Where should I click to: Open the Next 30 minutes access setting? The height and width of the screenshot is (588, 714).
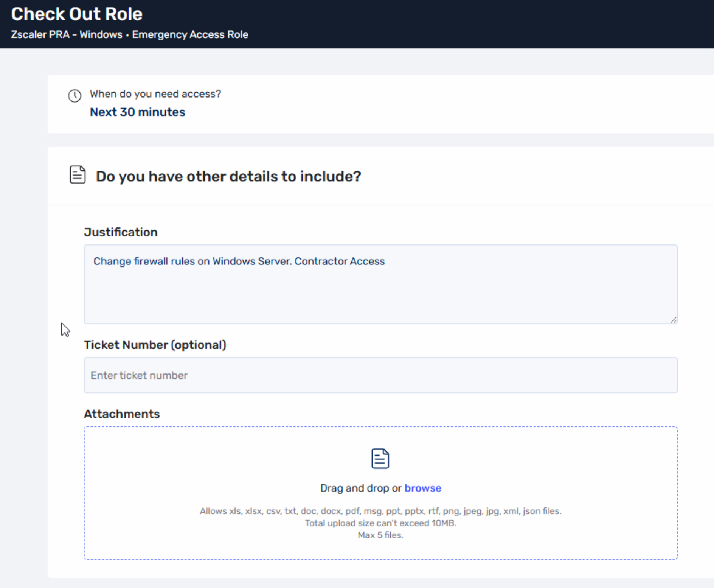coord(137,112)
